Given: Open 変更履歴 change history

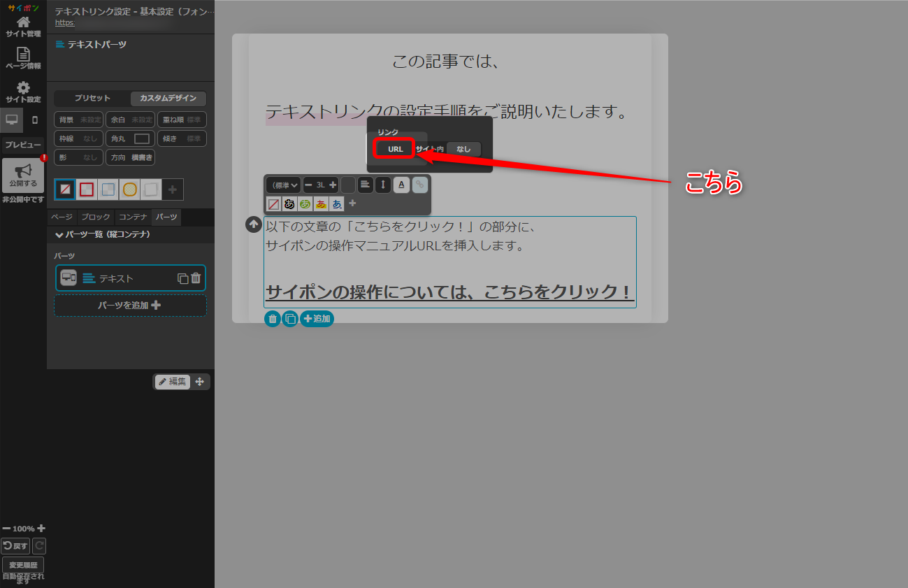Looking at the screenshot, I should (23, 565).
